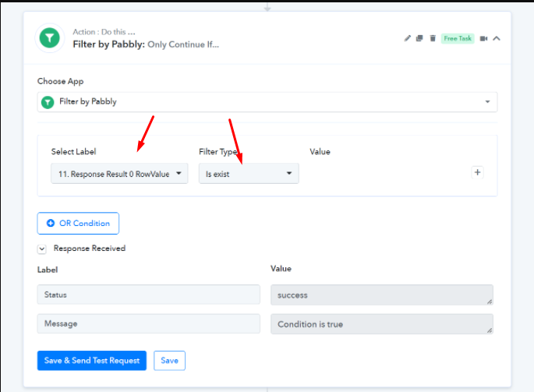Click the Save button
This screenshot has width=534, height=392.
tap(169, 361)
